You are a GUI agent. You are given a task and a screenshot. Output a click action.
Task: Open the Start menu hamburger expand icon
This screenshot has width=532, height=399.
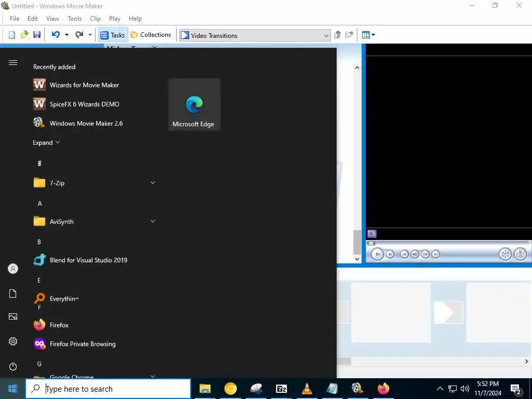click(13, 62)
